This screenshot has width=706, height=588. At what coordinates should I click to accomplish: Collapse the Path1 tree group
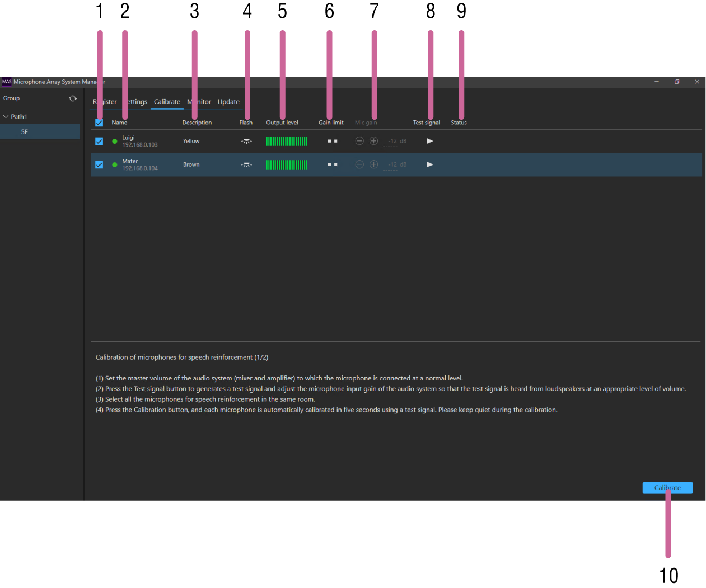[6, 117]
